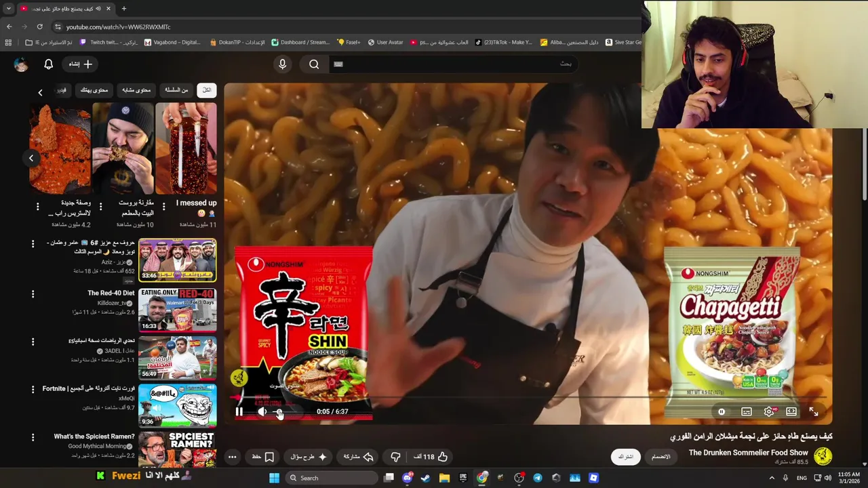Open File Explorer from the taskbar
This screenshot has height=488, width=868.
coord(444,478)
